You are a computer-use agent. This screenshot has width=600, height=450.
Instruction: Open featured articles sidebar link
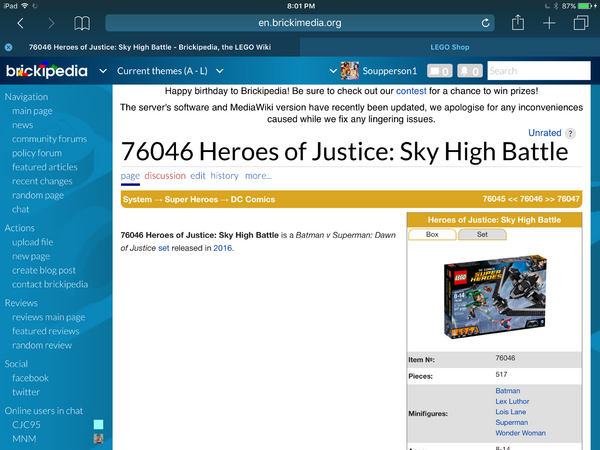click(x=45, y=167)
